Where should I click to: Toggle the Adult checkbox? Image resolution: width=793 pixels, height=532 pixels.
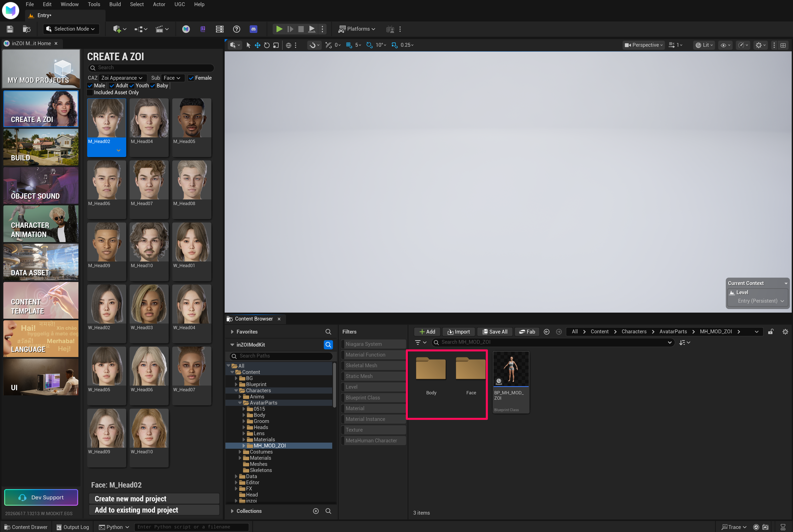point(112,86)
